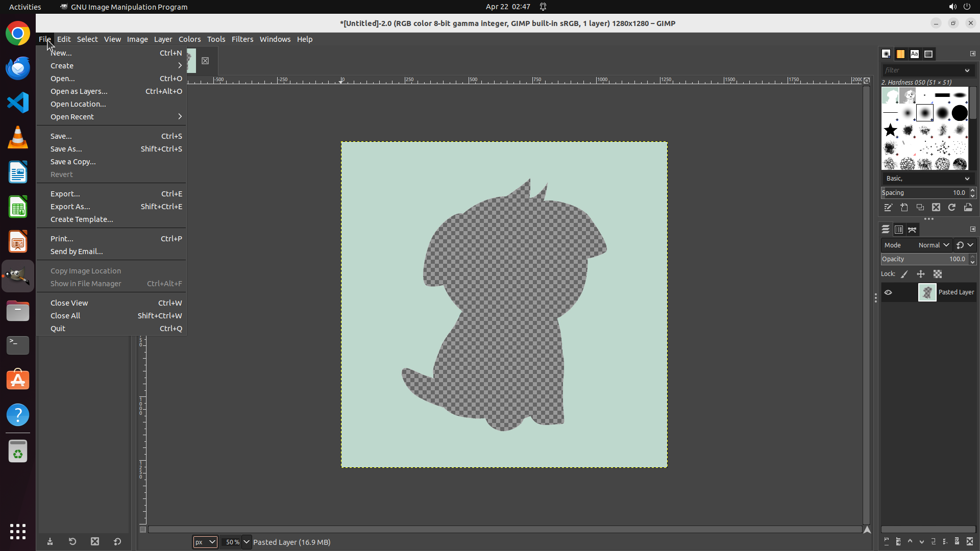
Task: Select the black star brush thumbnail
Action: (890, 130)
